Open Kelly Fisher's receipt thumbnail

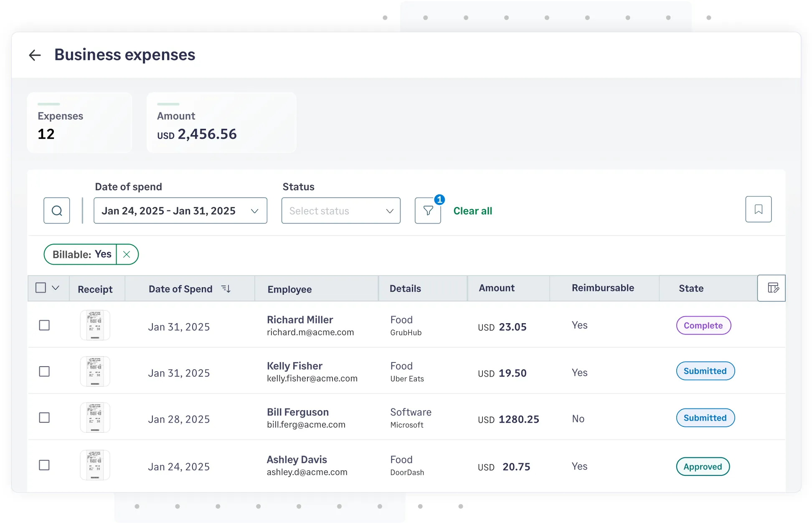[95, 371]
